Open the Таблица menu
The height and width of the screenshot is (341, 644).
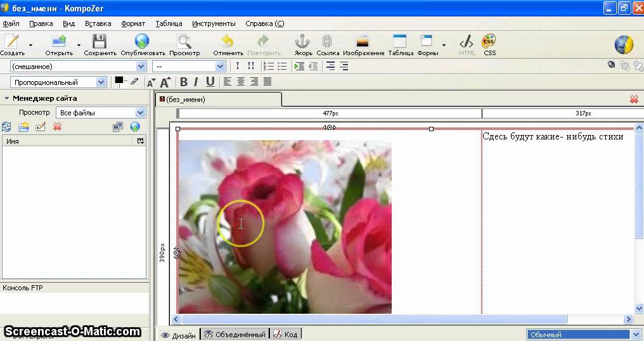(x=169, y=23)
